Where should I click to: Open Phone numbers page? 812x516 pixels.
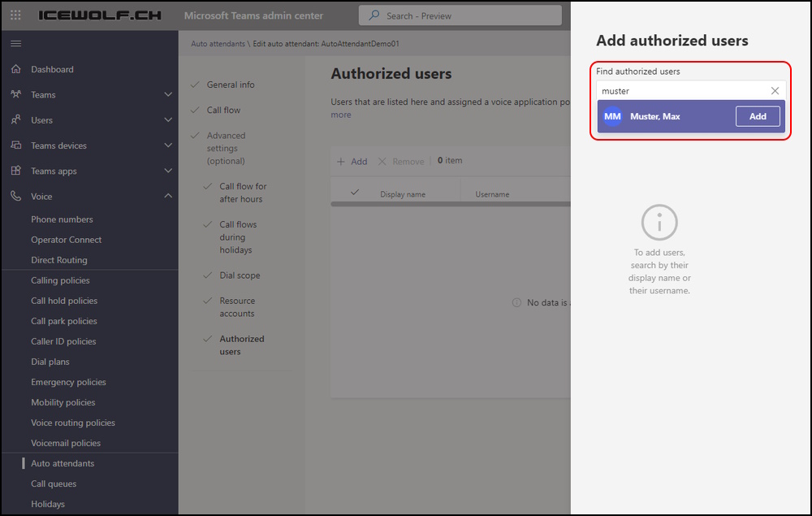[63, 219]
